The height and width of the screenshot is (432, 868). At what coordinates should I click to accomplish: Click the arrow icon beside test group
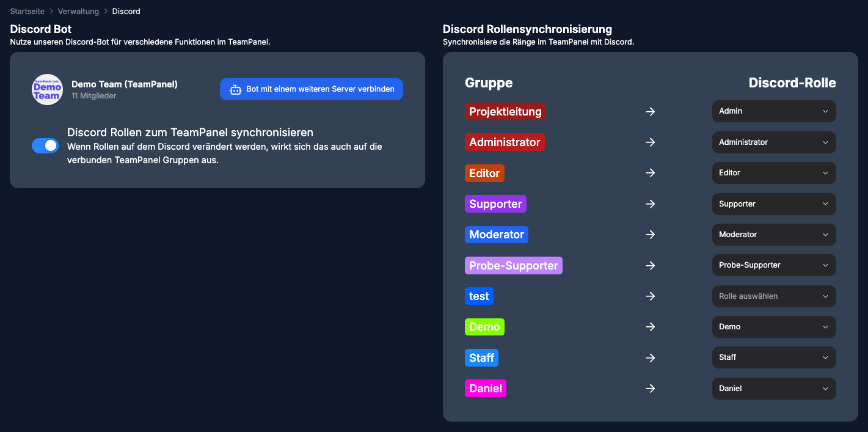click(651, 296)
